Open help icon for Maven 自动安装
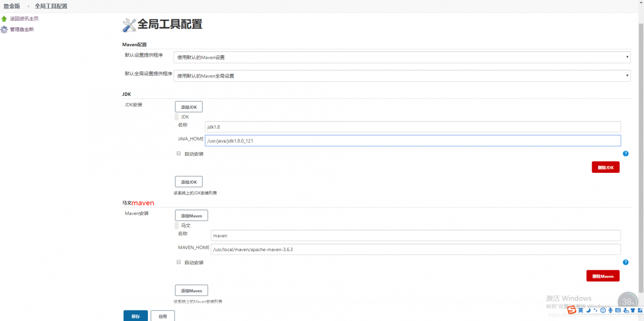This screenshot has width=644, height=321. point(625,262)
